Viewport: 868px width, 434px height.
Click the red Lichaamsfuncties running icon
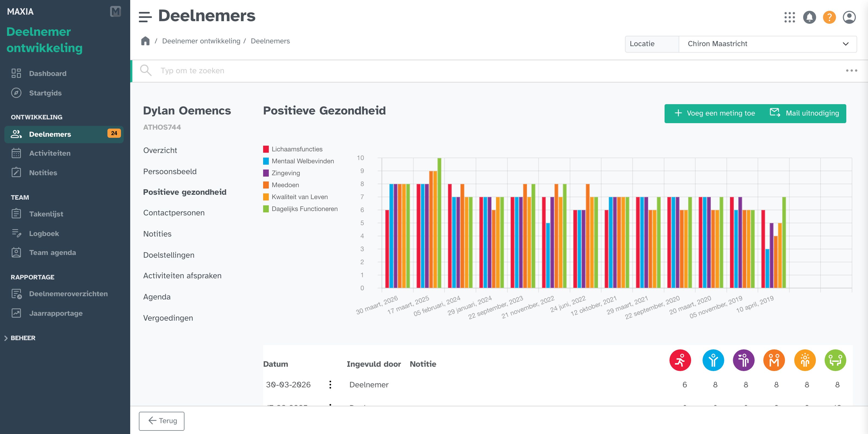[x=680, y=360]
